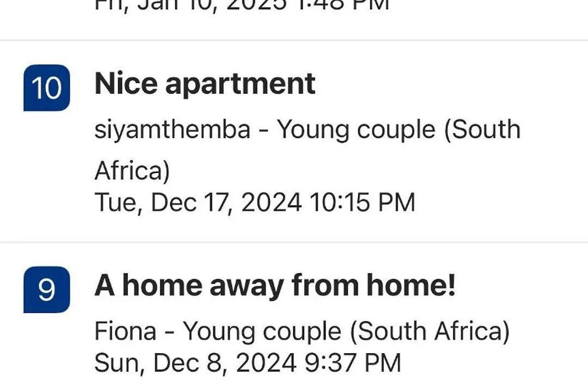This screenshot has height=381, width=588.
Task: Click "Young couple (South" text after siyamthemba
Action: point(399,130)
